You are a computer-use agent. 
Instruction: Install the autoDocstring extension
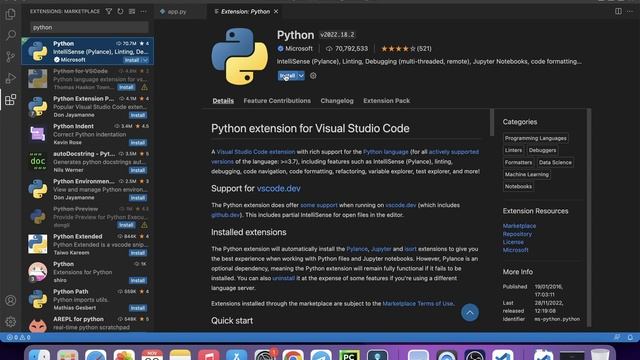(x=138, y=170)
